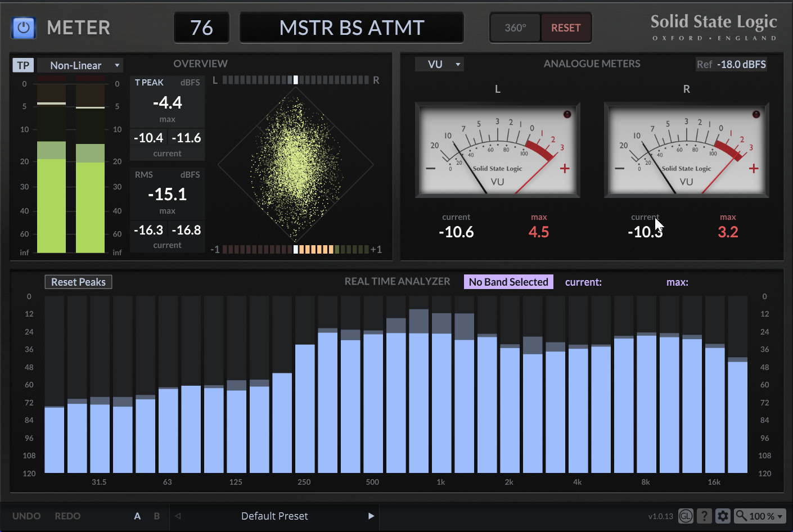Screen dimensions: 793x532
Task: Click the analyzer 'current:' readout label
Action: pos(583,282)
